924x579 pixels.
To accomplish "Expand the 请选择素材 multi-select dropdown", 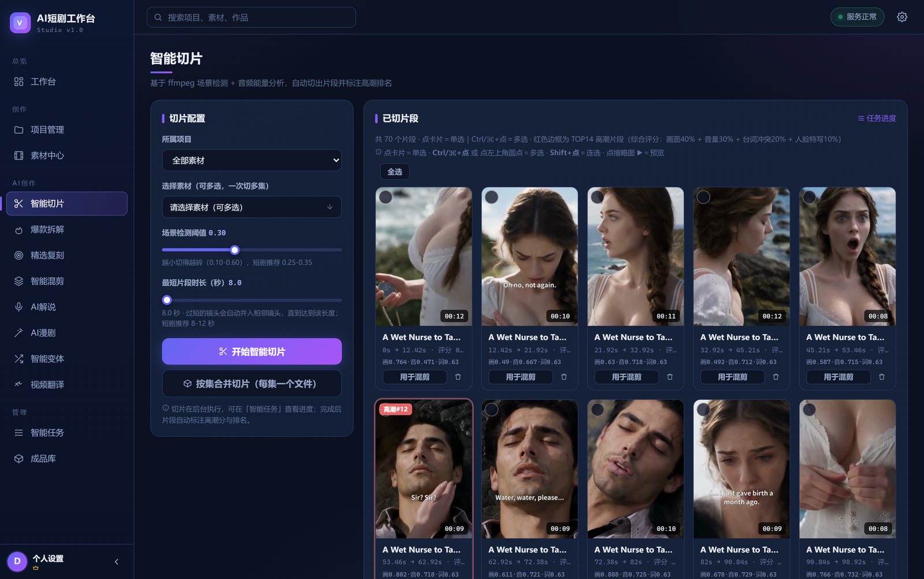I will (x=252, y=207).
